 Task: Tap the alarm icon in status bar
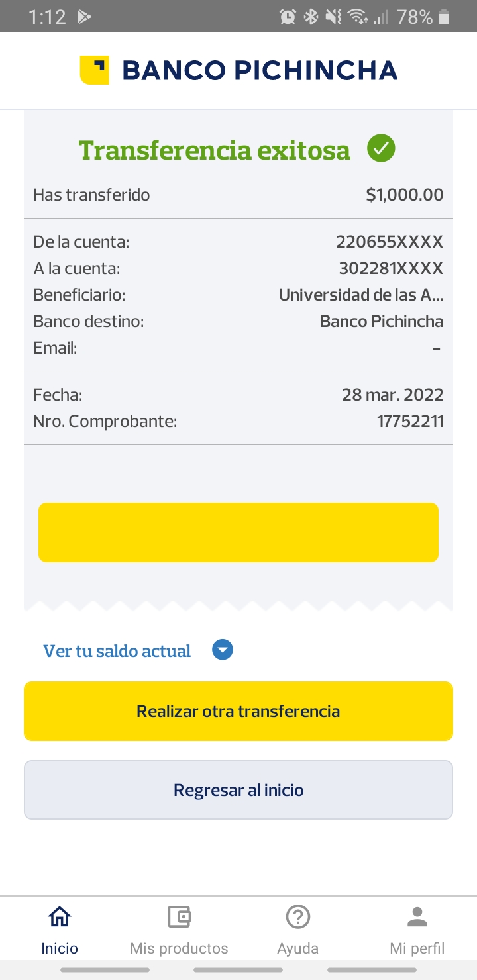(288, 17)
